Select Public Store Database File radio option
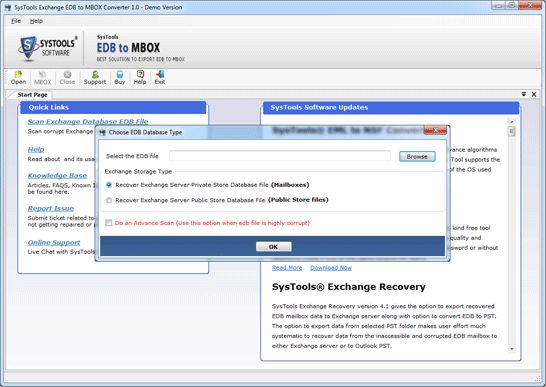This screenshot has height=387, width=546. coord(109,200)
